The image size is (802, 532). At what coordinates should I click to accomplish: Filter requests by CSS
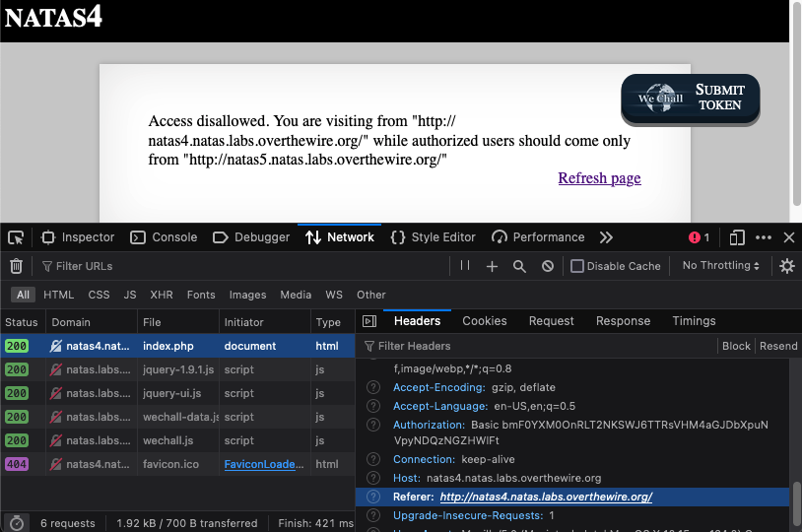point(99,295)
